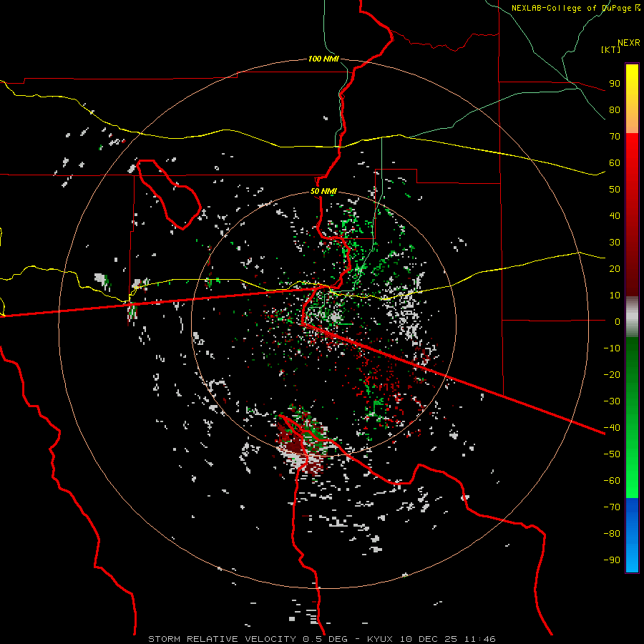Click the blue segment of the color bar
The image size is (644, 644).
[x=632, y=535]
